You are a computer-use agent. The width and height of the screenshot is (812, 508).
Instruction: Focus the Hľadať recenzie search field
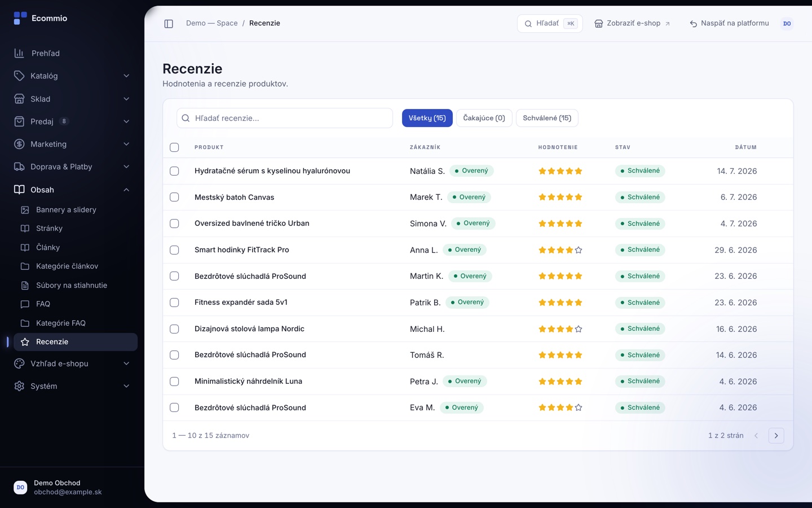(x=285, y=118)
